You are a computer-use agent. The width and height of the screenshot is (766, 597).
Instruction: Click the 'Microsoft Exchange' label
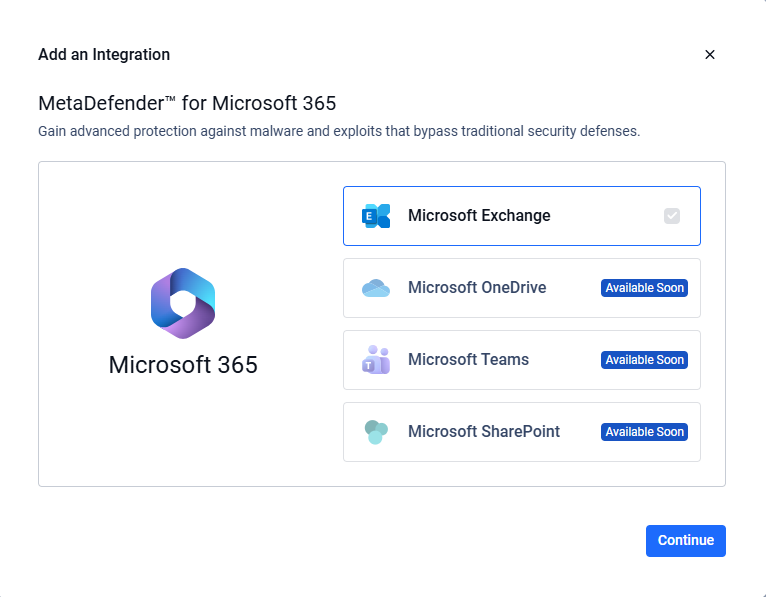(x=479, y=215)
